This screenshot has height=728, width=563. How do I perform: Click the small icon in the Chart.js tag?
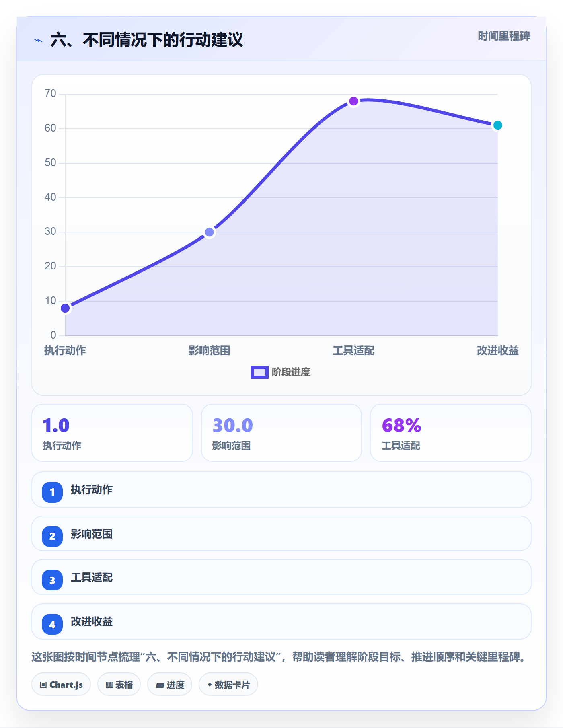[x=43, y=685]
